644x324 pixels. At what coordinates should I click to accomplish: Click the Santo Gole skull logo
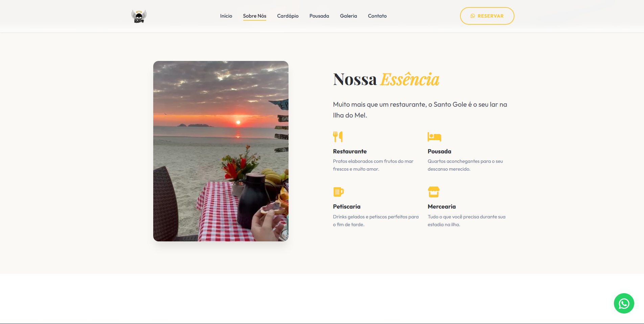pos(139,16)
